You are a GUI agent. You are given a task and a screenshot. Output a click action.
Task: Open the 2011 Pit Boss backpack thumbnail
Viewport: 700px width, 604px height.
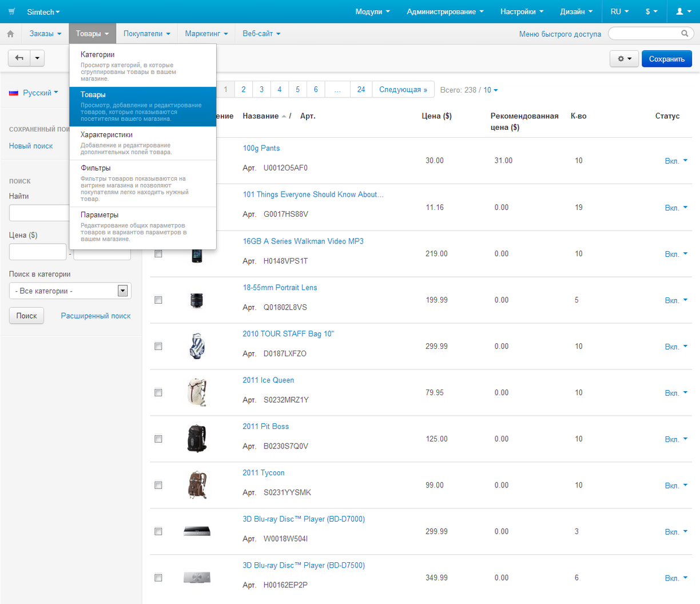(197, 439)
